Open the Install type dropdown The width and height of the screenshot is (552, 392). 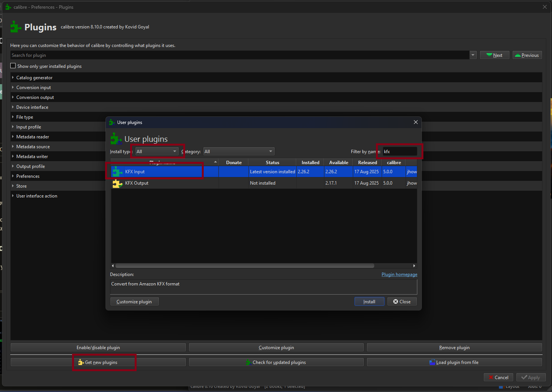click(157, 152)
